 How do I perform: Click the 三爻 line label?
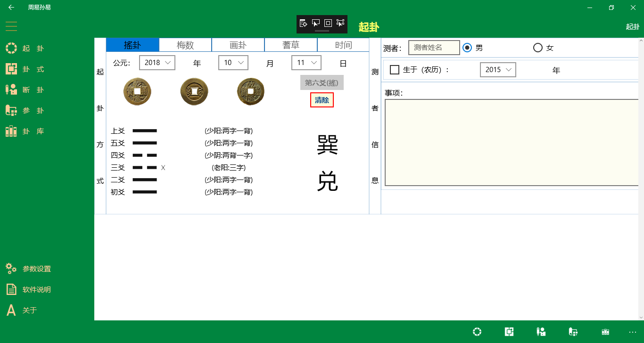(118, 167)
